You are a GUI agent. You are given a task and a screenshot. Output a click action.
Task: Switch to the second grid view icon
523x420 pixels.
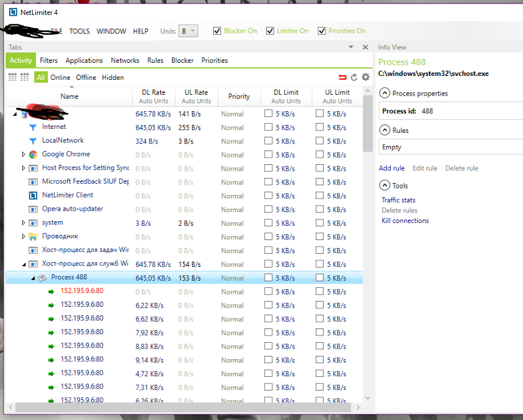(x=25, y=77)
